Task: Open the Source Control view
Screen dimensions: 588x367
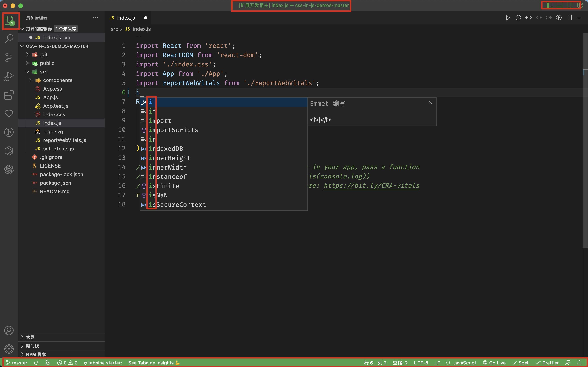Action: [9, 57]
